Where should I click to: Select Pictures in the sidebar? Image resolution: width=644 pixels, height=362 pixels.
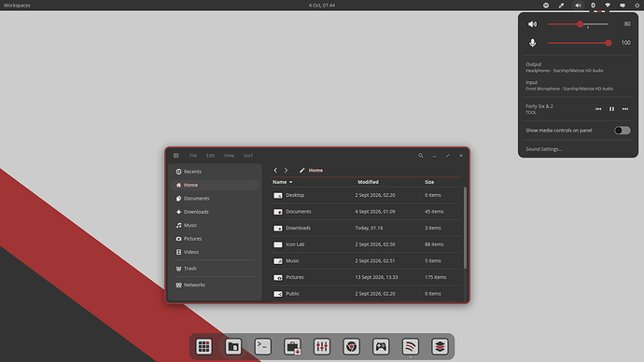[x=215, y=239]
